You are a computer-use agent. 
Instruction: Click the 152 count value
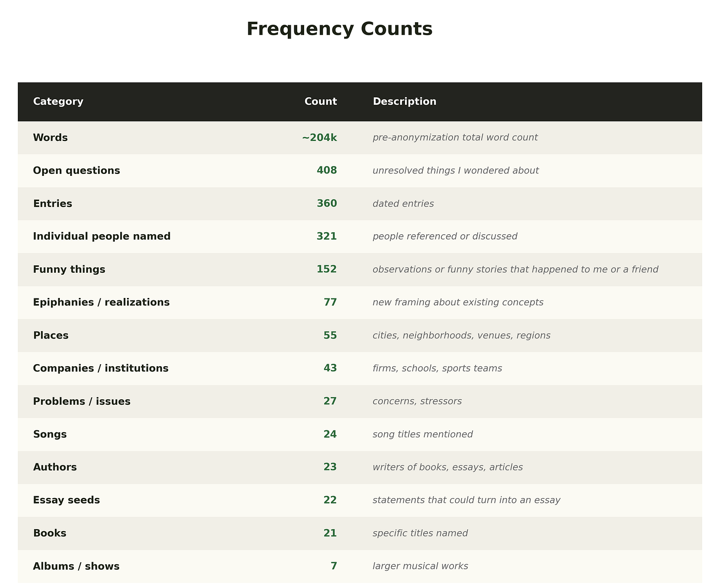tap(327, 270)
